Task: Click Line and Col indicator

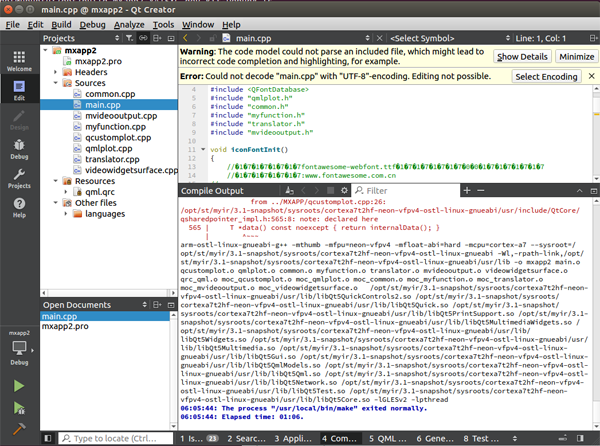Action: point(540,38)
